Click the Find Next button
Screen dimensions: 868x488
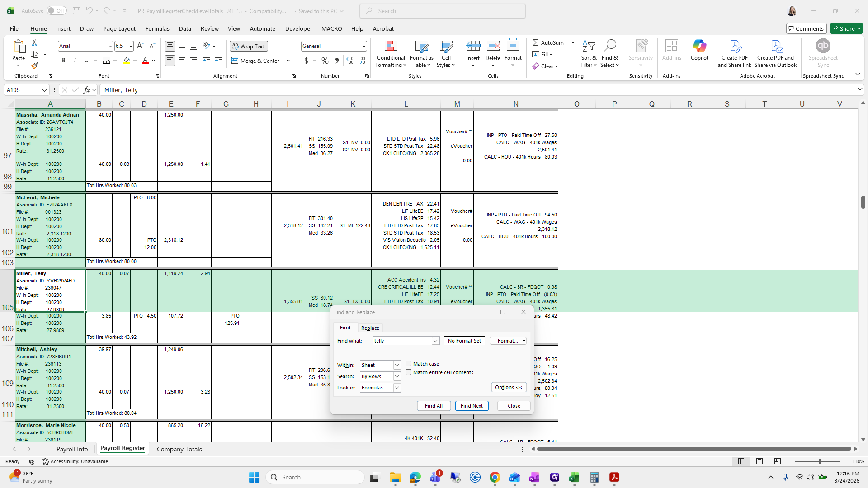pos(472,406)
